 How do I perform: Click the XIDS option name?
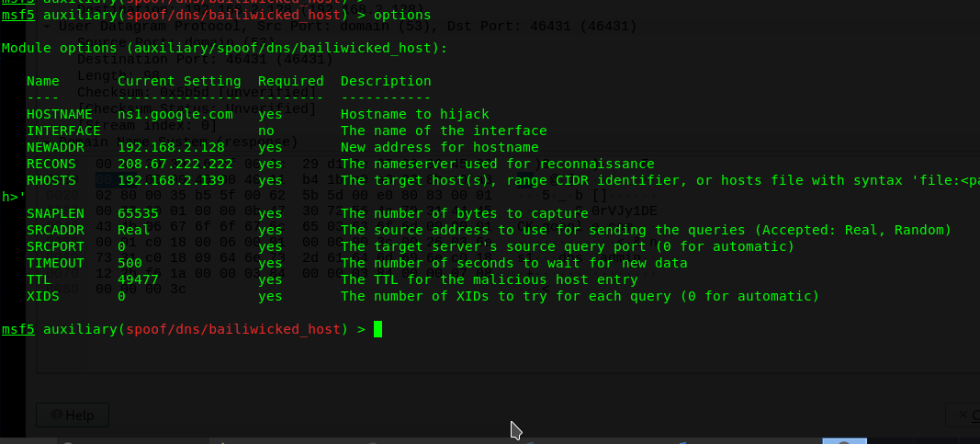(42, 296)
